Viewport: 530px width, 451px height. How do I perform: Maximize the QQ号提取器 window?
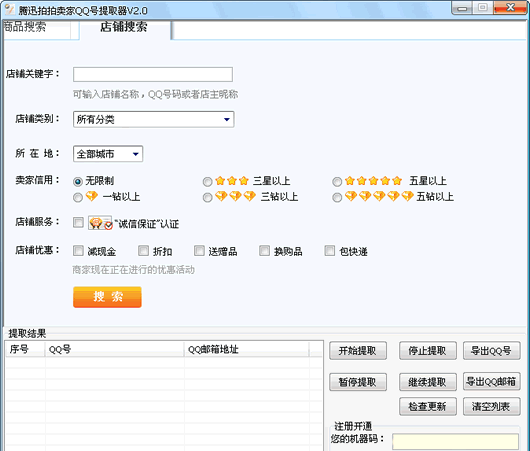pos(483,7)
